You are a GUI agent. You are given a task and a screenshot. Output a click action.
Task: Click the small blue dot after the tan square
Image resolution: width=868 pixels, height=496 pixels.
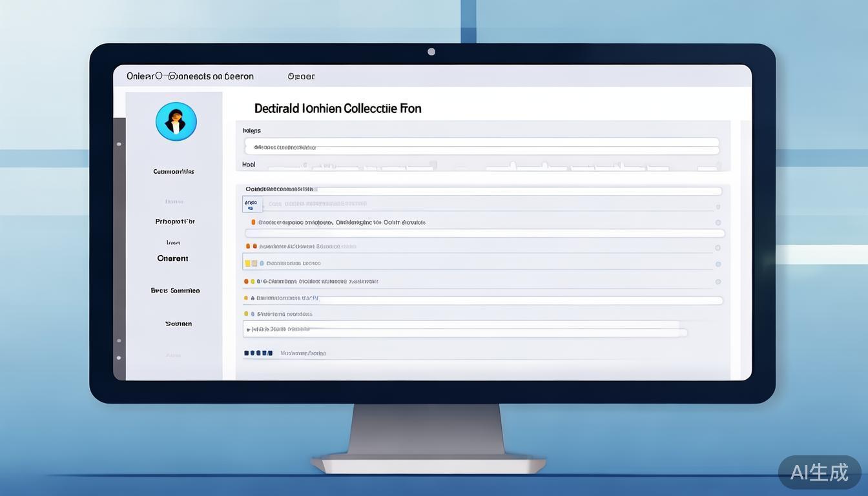[x=261, y=263]
